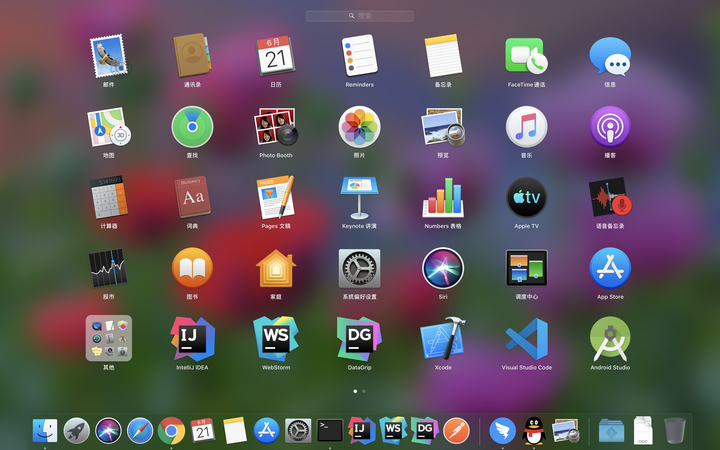This screenshot has height=450, width=720.
Task: Open the Maps (地图) app
Action: (x=108, y=127)
